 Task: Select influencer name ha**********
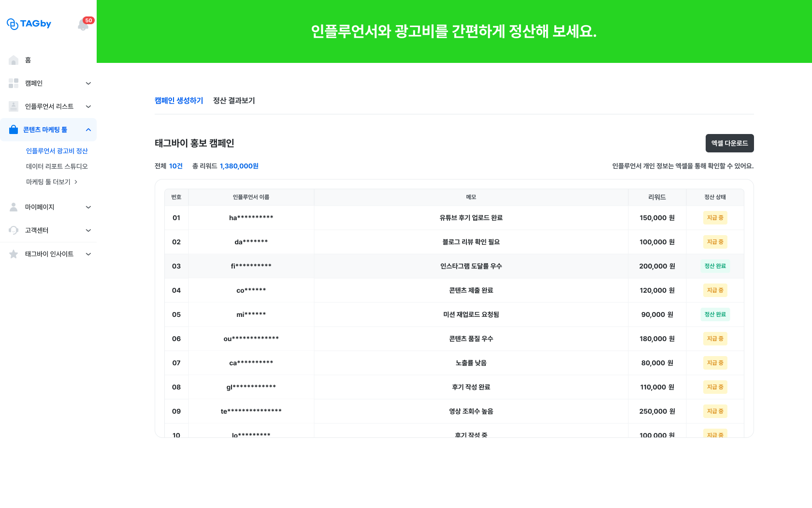(x=251, y=218)
